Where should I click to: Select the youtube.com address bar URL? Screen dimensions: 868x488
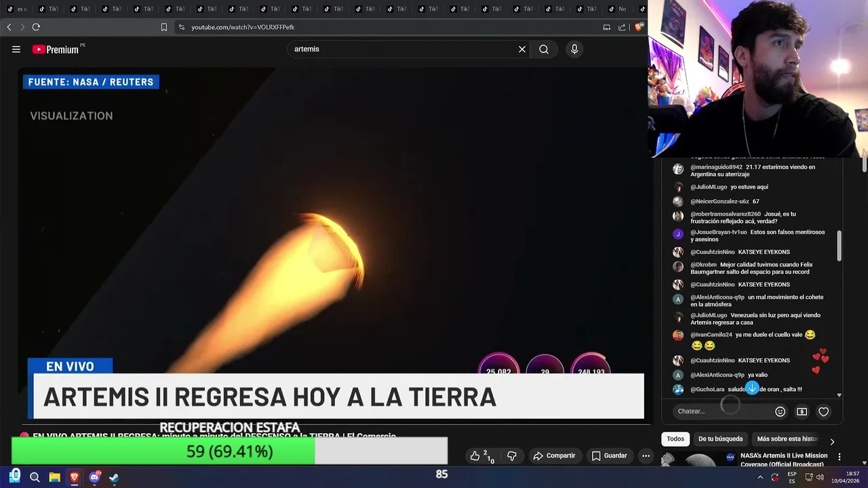243,27
